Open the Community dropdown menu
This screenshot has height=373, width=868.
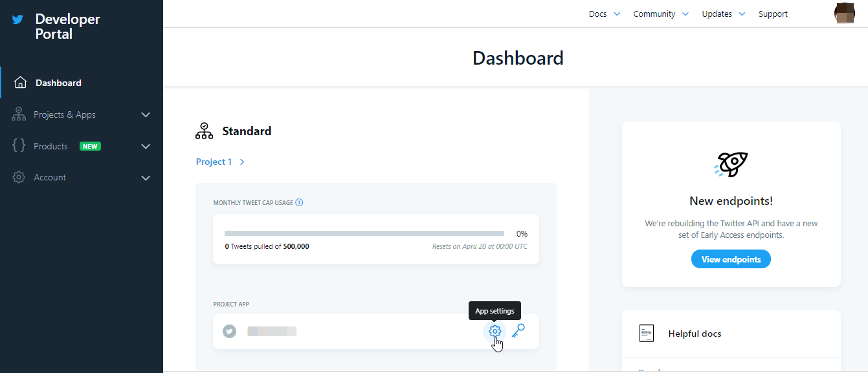tap(661, 14)
